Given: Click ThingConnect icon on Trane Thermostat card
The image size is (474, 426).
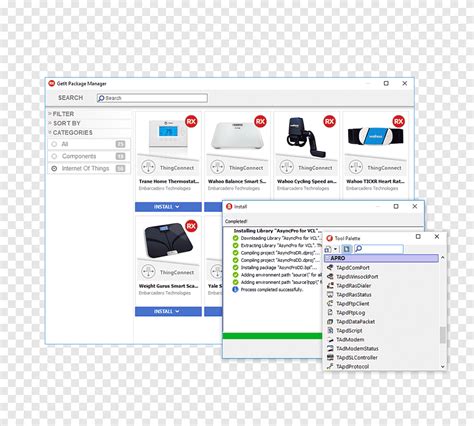Looking at the screenshot, I should (148, 167).
